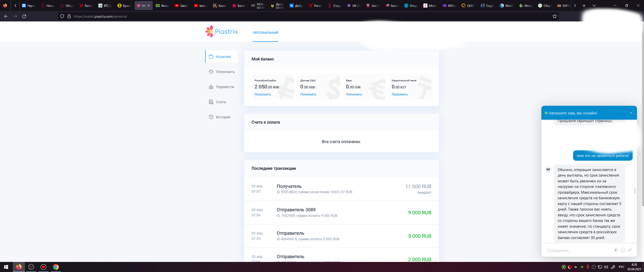Close the online chat widget

631,113
